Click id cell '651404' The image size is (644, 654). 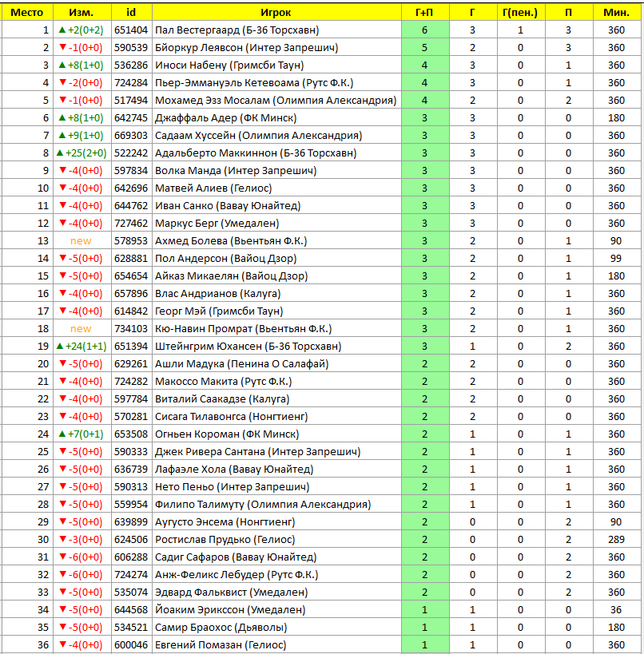pos(131,30)
